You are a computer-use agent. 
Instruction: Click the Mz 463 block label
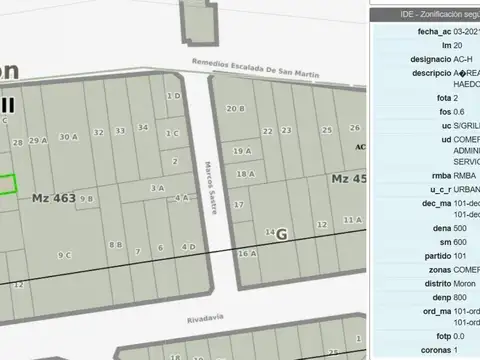54,198
